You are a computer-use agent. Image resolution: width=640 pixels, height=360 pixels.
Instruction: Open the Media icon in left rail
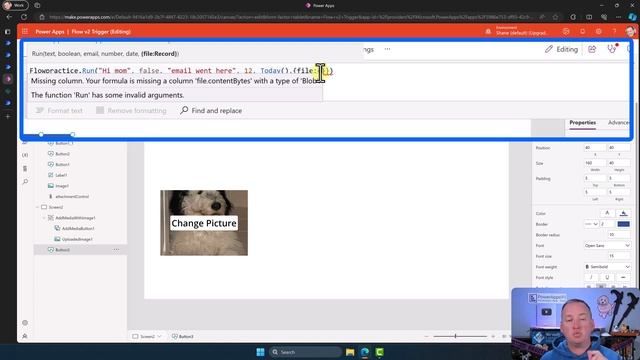pyautogui.click(x=25, y=169)
